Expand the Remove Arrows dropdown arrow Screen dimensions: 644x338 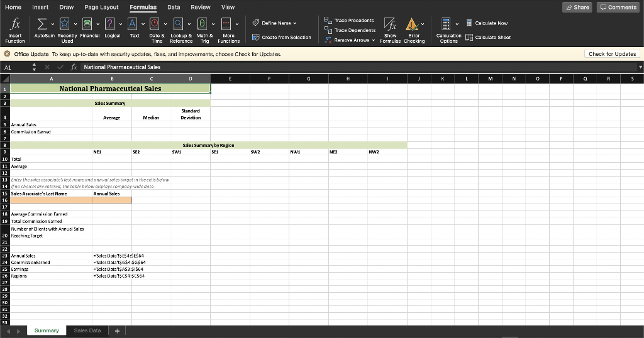375,40
